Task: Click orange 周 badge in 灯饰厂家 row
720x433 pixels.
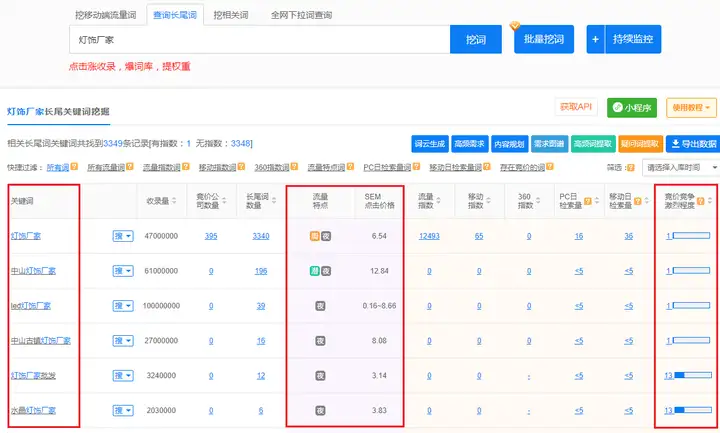Action: pos(315,236)
